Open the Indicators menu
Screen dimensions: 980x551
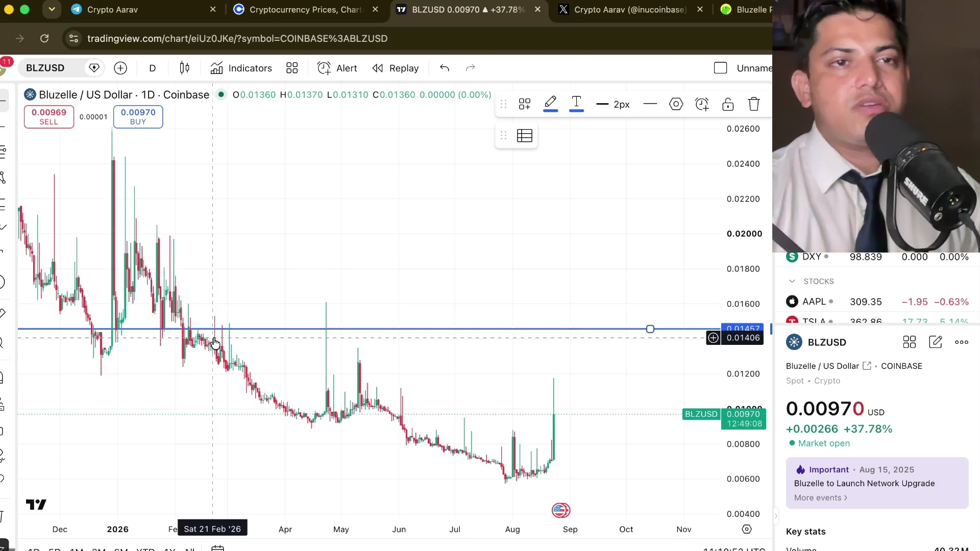click(x=241, y=68)
